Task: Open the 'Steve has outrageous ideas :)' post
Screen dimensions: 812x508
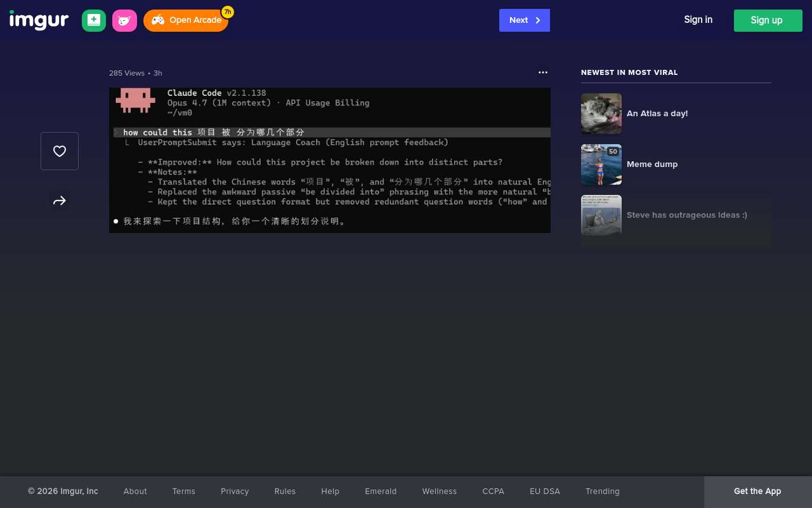Action: 687,215
